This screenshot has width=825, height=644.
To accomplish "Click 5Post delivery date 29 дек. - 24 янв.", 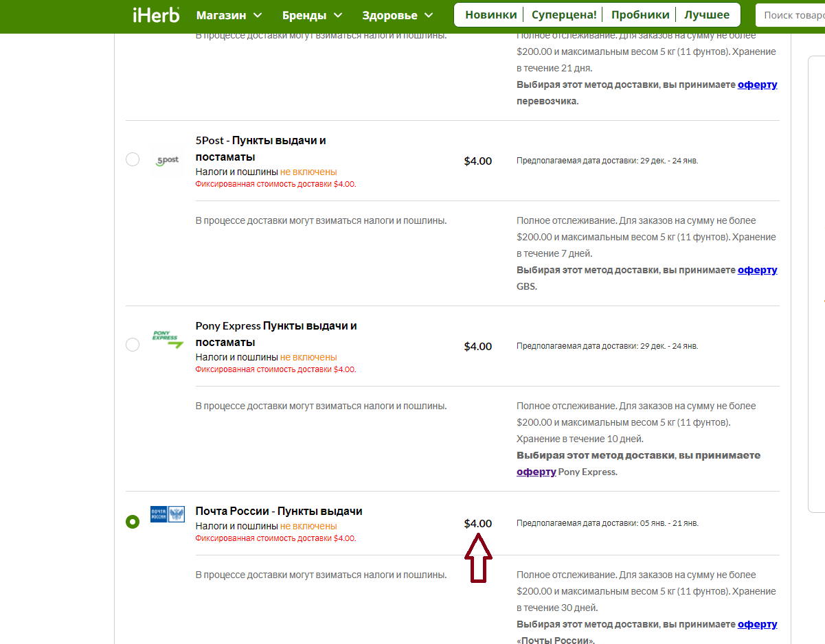I will [668, 161].
